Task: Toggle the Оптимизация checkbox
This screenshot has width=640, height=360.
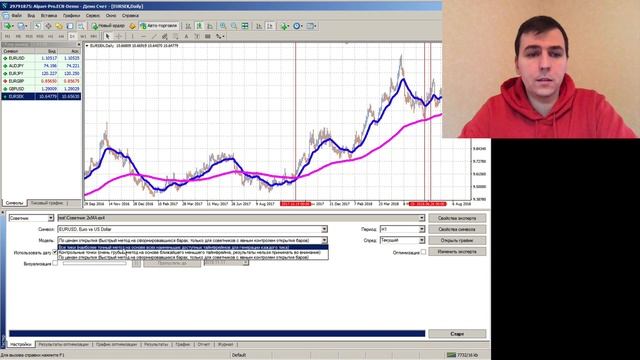Action: coord(423,252)
